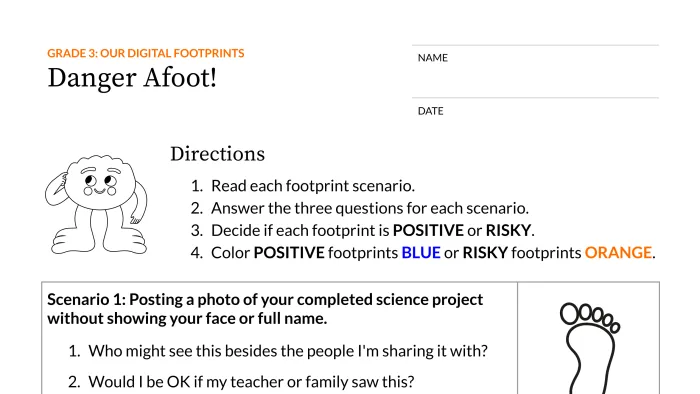Click the NAME field line
700x394 pixels.
coord(535,71)
